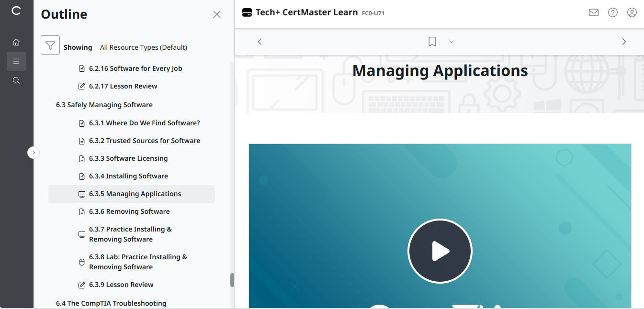Play the Managing Applications video
This screenshot has height=309, width=644.
440,251
